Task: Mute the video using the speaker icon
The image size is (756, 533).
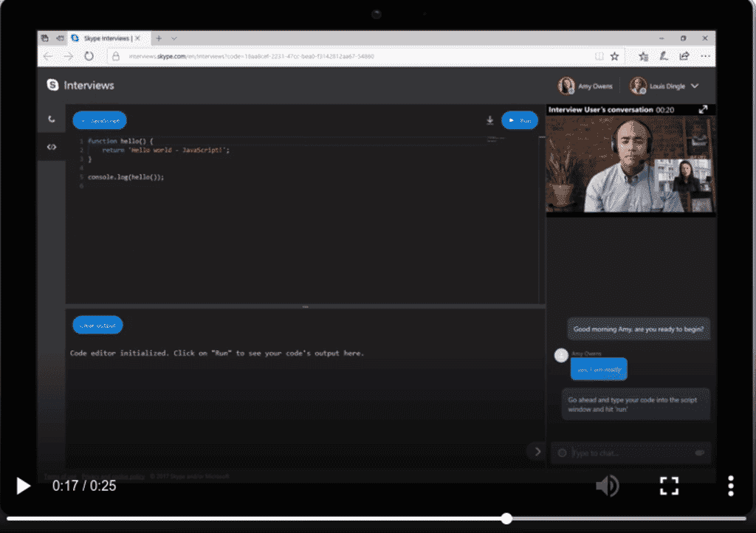Action: click(607, 485)
